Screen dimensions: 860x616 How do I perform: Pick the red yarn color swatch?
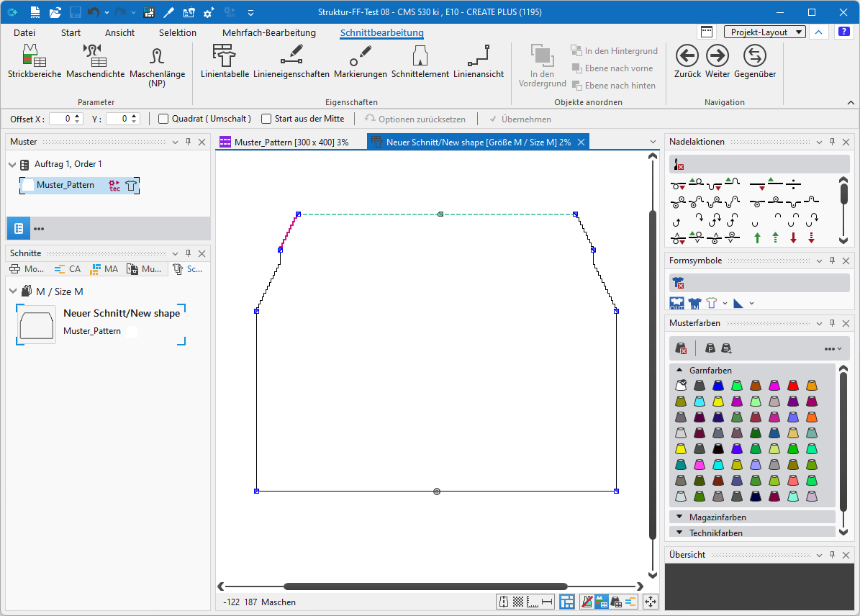click(793, 386)
